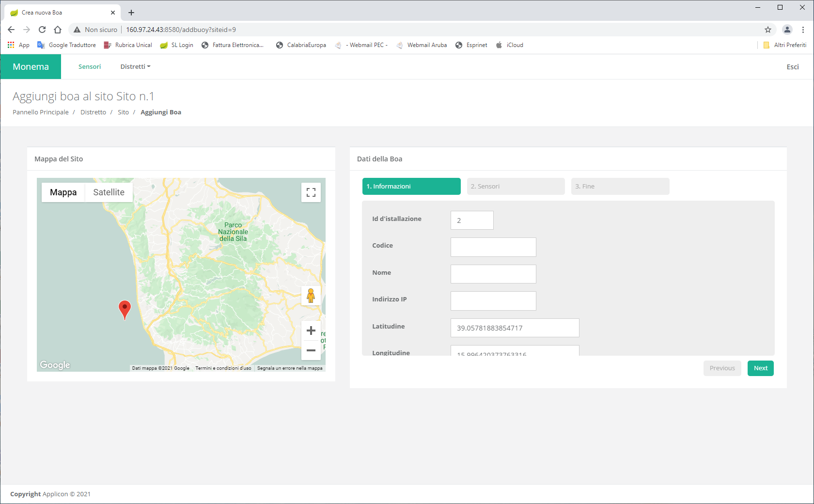Click into the Codice input field

493,247
